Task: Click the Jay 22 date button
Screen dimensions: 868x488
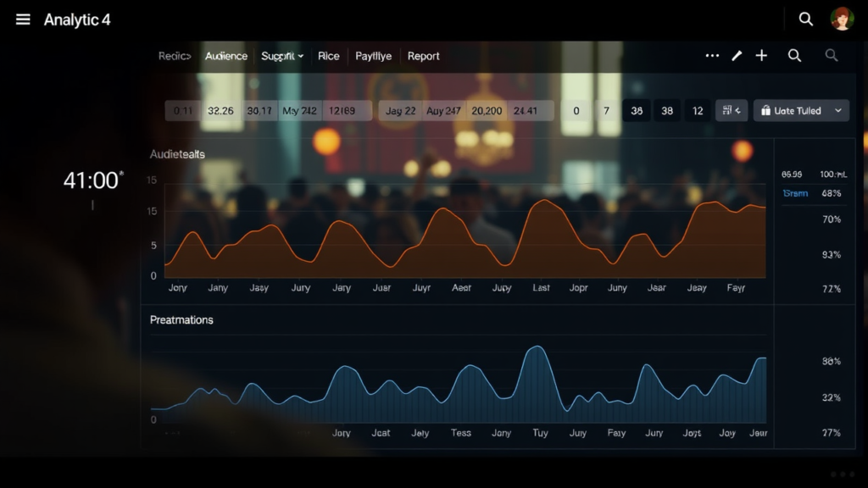Action: pos(400,111)
